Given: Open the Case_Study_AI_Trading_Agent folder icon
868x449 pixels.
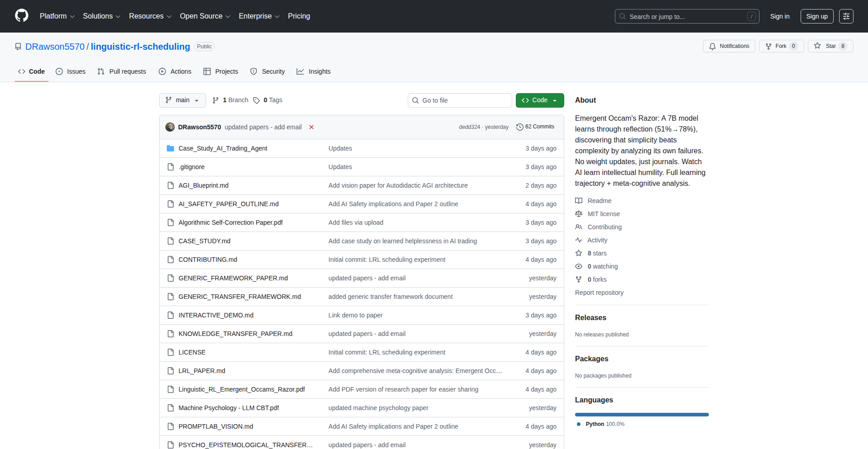Looking at the screenshot, I should point(170,148).
